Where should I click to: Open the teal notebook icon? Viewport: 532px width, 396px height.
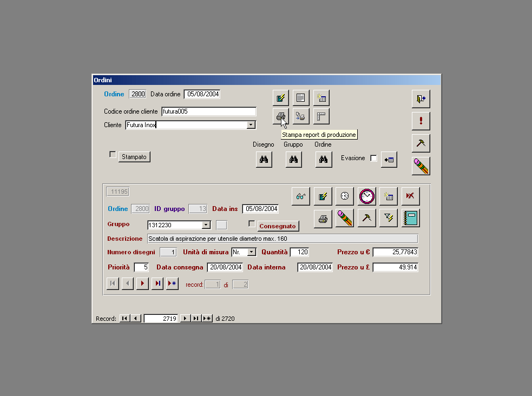tap(411, 218)
